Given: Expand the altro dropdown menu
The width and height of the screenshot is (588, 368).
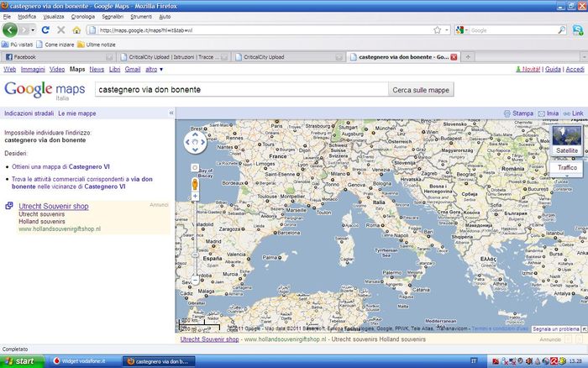Looking at the screenshot, I should pos(154,69).
